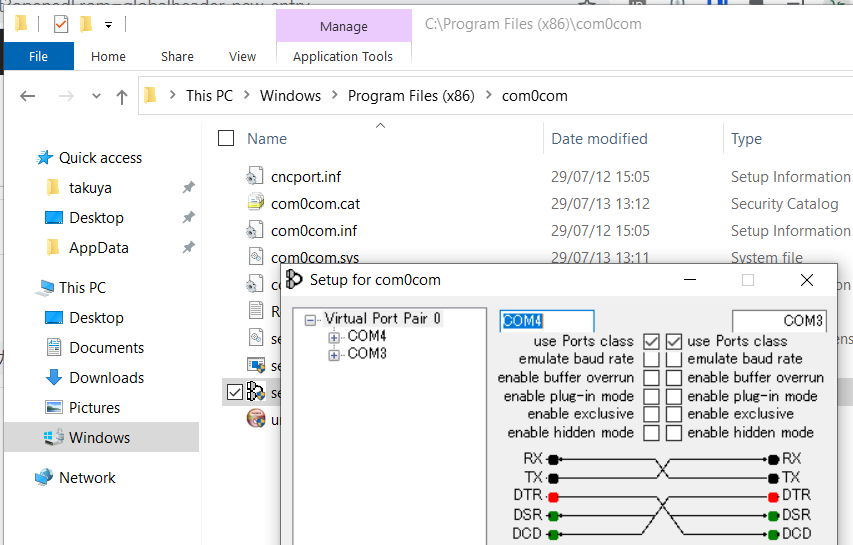Expand COM3 tree node
This screenshot has width=853, height=545.
[334, 355]
